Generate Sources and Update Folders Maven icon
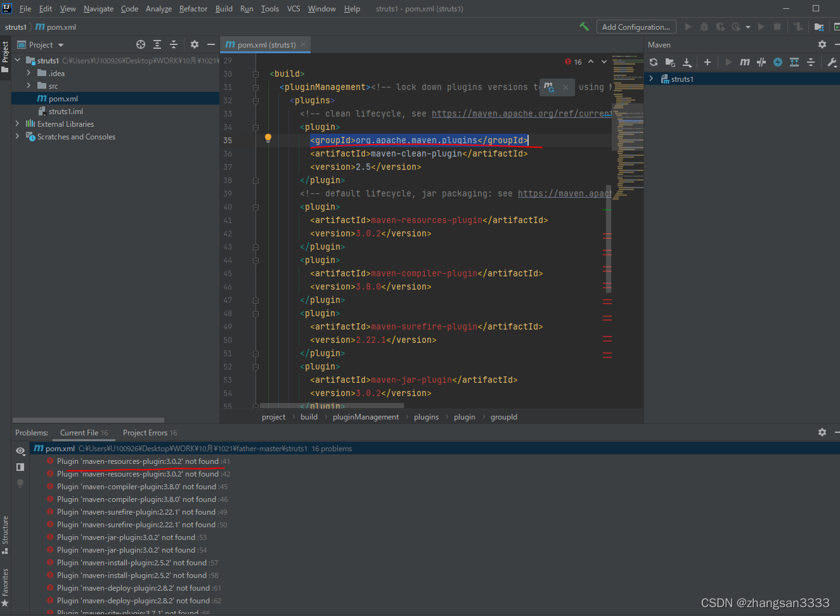The height and width of the screenshot is (616, 840). [x=670, y=62]
